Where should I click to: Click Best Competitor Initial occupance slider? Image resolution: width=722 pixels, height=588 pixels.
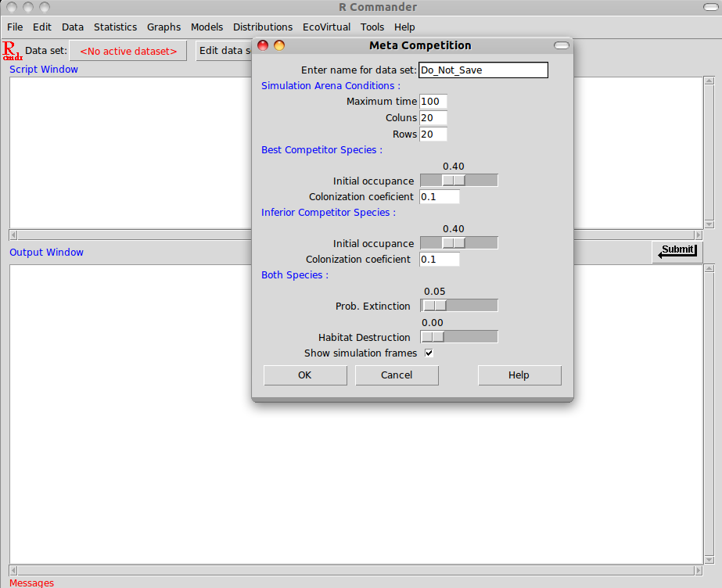(x=458, y=181)
